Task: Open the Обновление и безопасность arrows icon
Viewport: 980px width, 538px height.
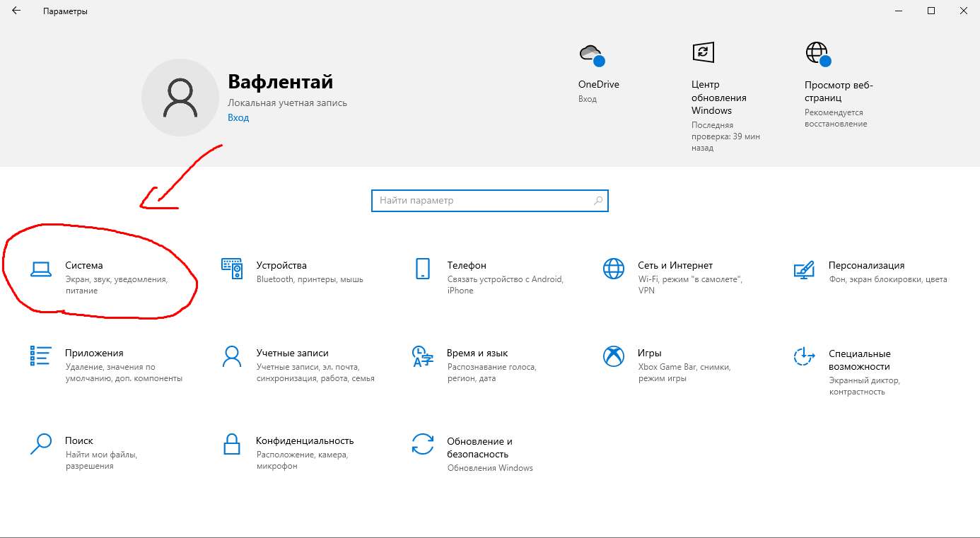Action: [423, 444]
